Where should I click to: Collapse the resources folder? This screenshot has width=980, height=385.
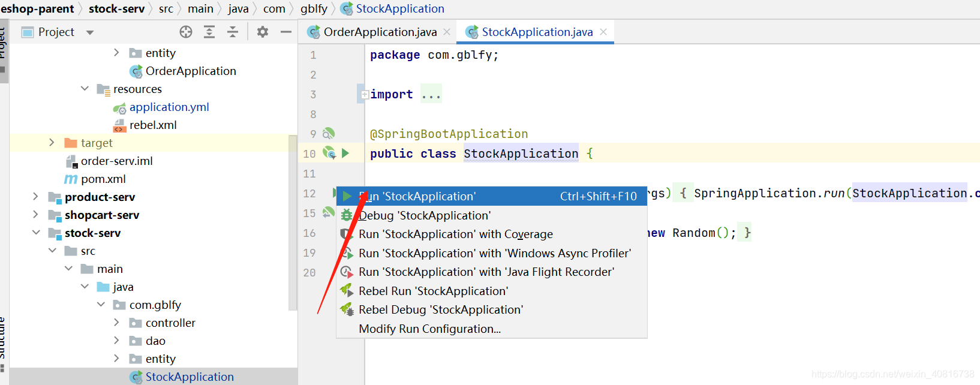[x=85, y=89]
